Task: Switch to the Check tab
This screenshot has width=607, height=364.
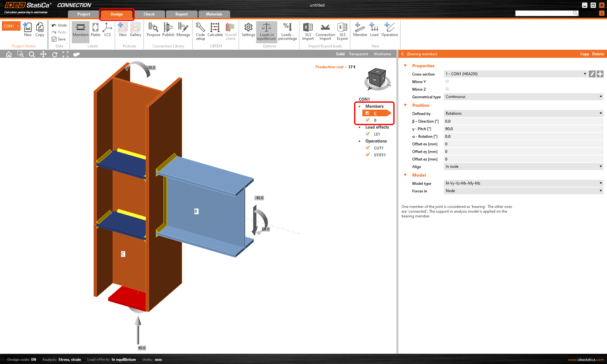Action: 149,14
